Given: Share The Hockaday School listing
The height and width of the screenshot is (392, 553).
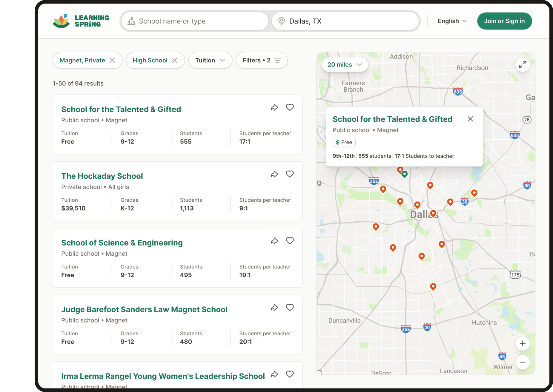Looking at the screenshot, I should coord(274,174).
